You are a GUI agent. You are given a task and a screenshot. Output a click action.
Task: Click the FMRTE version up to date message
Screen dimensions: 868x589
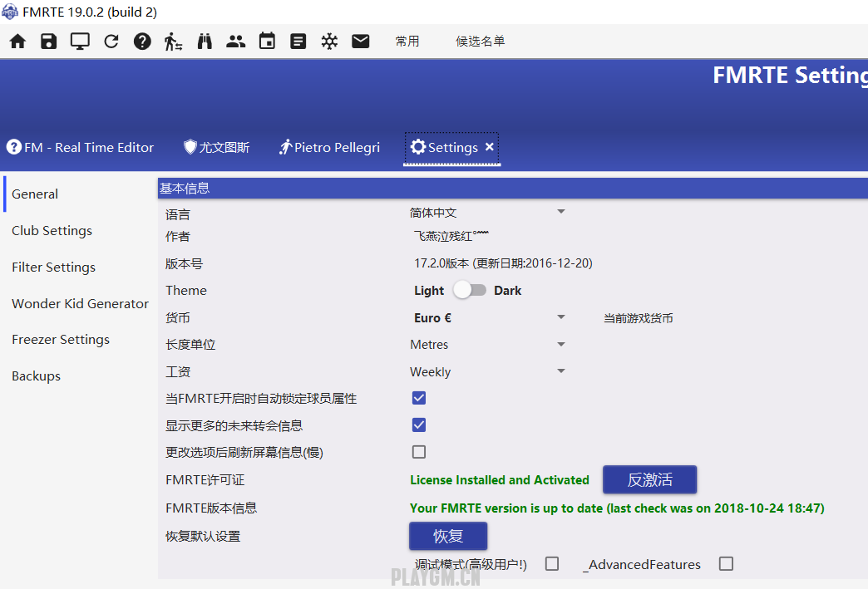[617, 508]
